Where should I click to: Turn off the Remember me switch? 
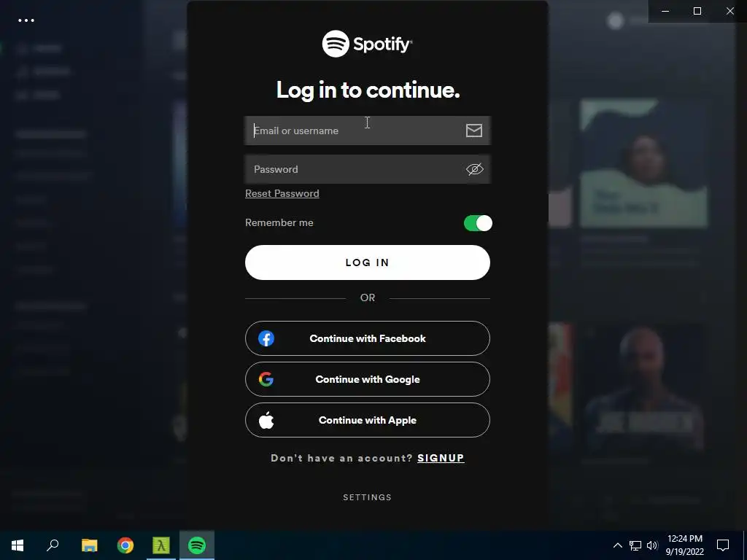coord(478,223)
